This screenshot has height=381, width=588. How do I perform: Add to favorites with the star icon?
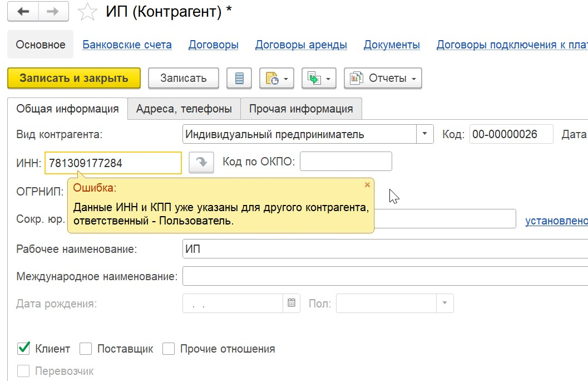click(87, 12)
